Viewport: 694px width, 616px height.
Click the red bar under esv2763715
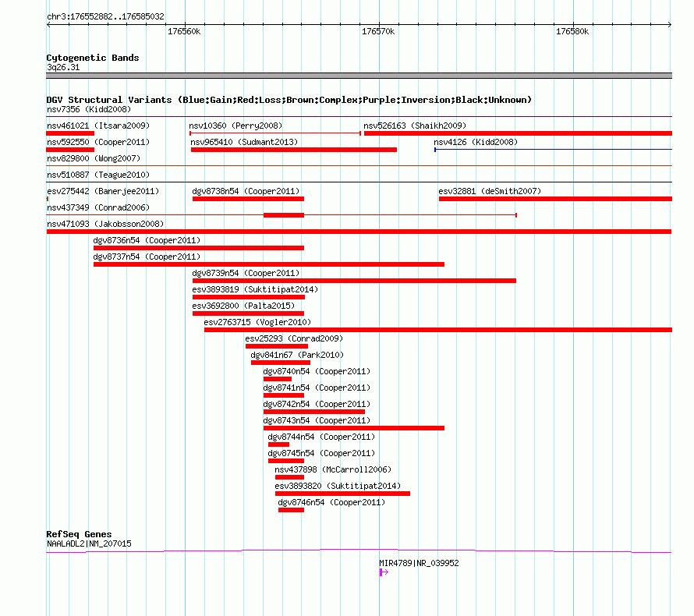438,330
